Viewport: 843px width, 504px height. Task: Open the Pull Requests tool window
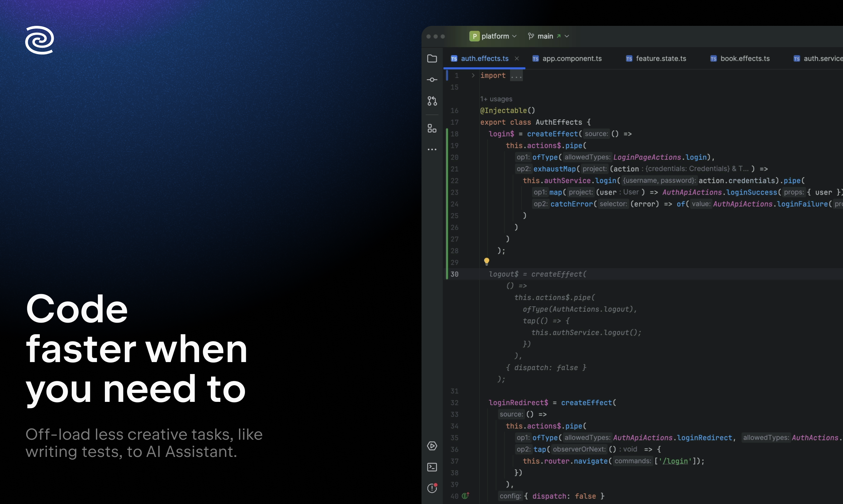point(432,101)
